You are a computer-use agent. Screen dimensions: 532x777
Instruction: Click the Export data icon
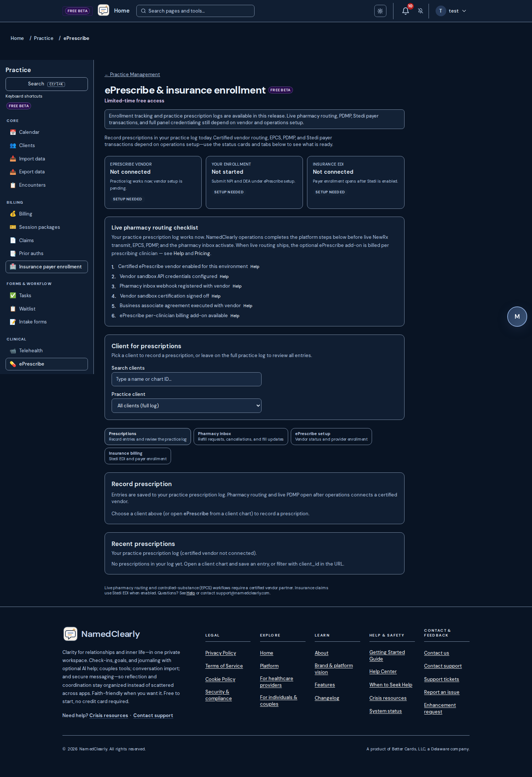[x=13, y=172]
